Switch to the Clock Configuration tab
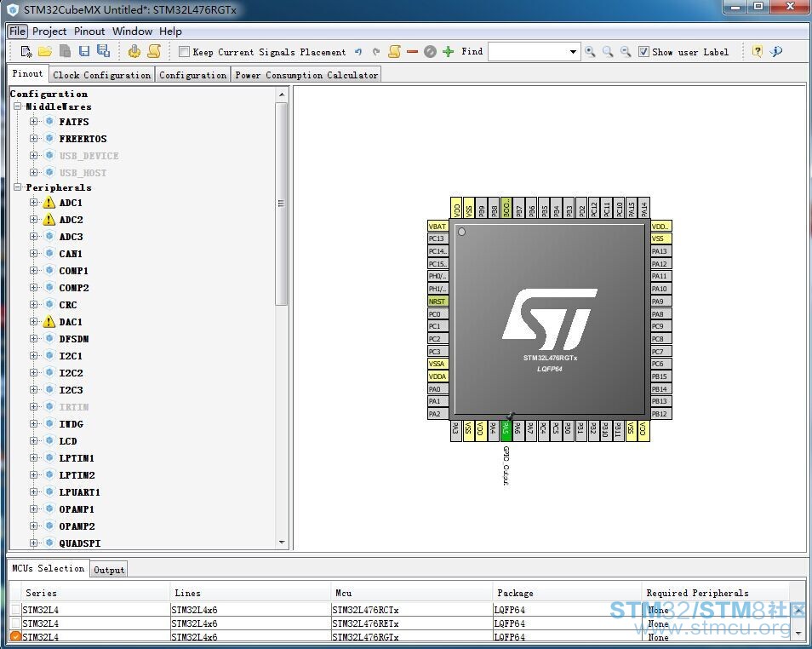 tap(101, 75)
